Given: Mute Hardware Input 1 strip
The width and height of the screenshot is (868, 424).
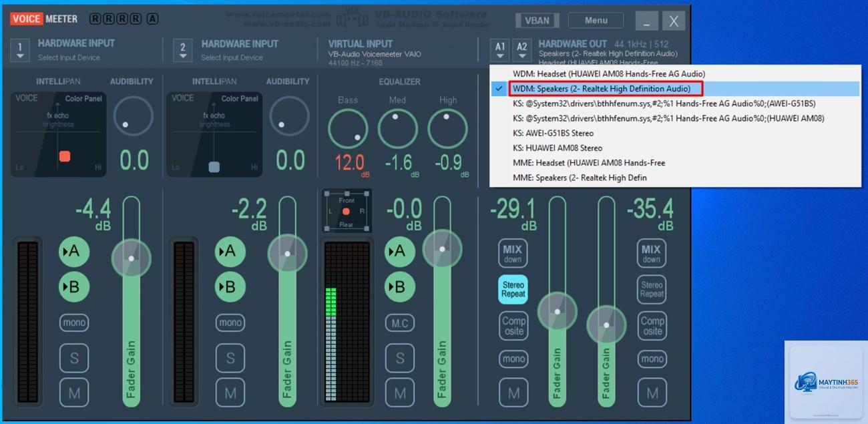Looking at the screenshot, I should coord(74,393).
